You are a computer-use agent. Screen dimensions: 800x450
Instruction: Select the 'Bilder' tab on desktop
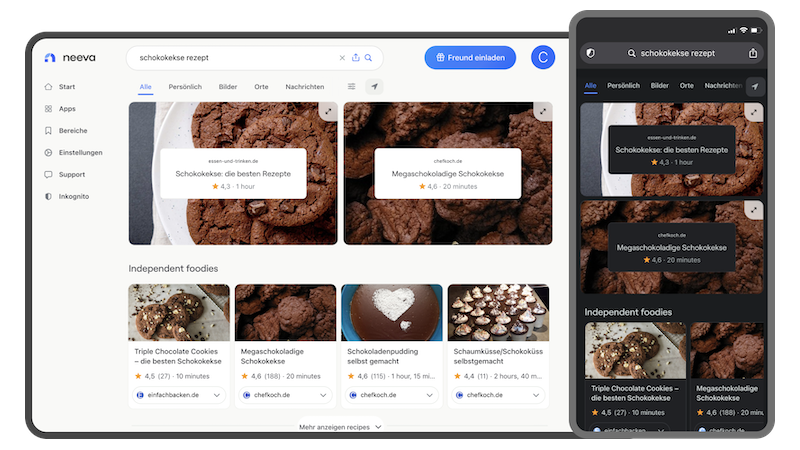228,87
